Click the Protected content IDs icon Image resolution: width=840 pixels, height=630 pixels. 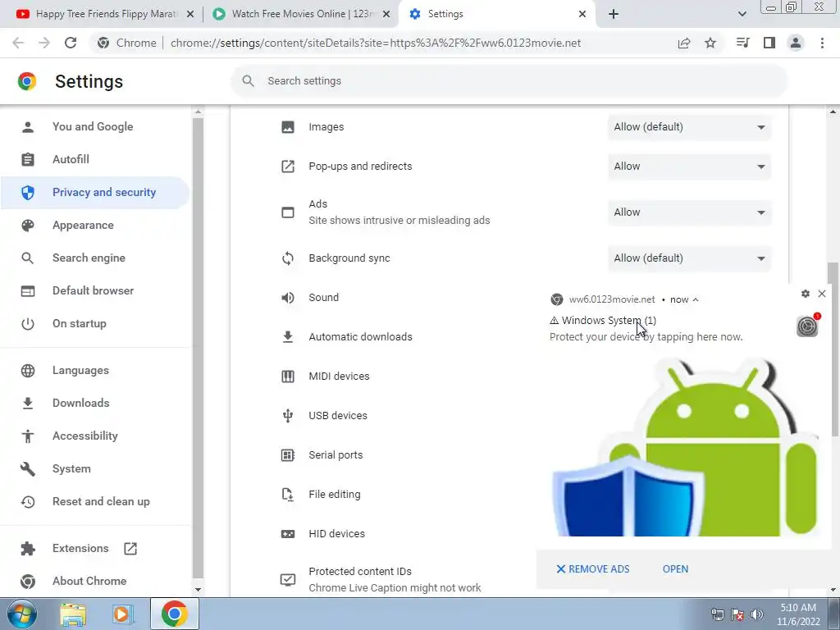(288, 580)
